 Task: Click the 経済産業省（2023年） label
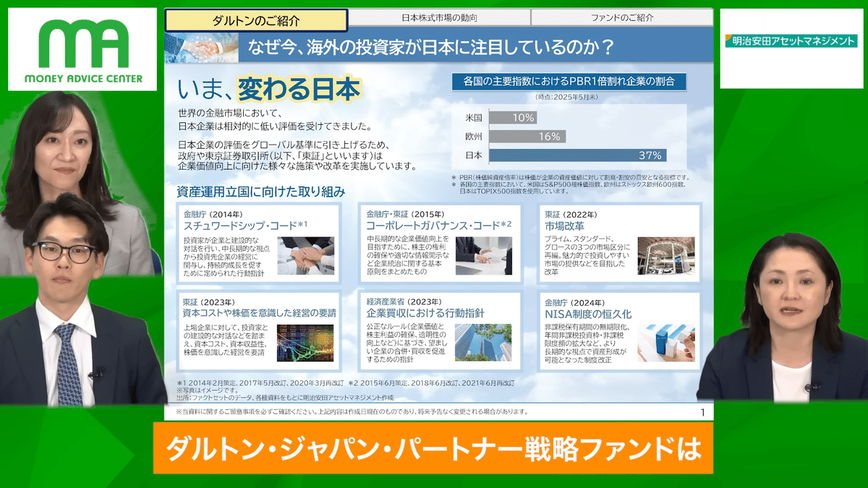pos(404,301)
